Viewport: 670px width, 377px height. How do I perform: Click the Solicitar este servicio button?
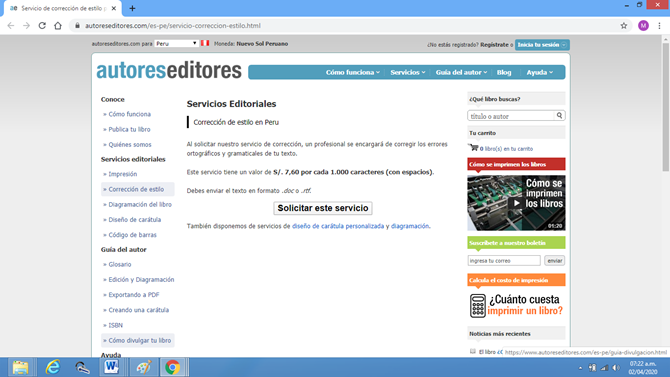point(323,208)
